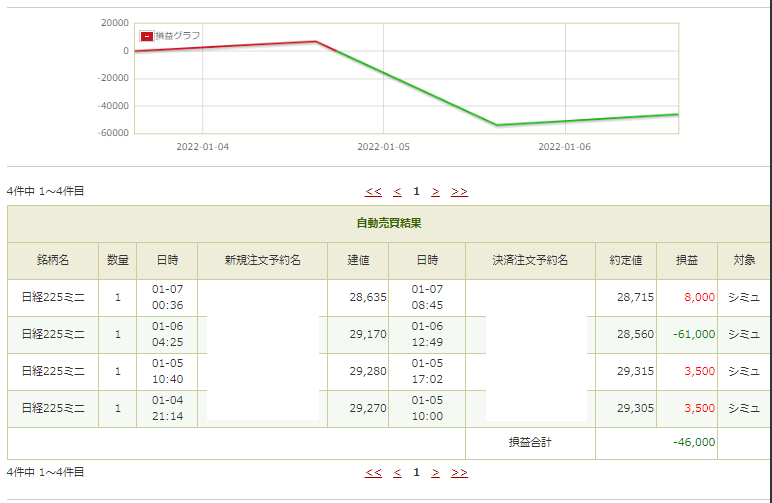
Task: Go to first page link above table
Action: tap(373, 191)
